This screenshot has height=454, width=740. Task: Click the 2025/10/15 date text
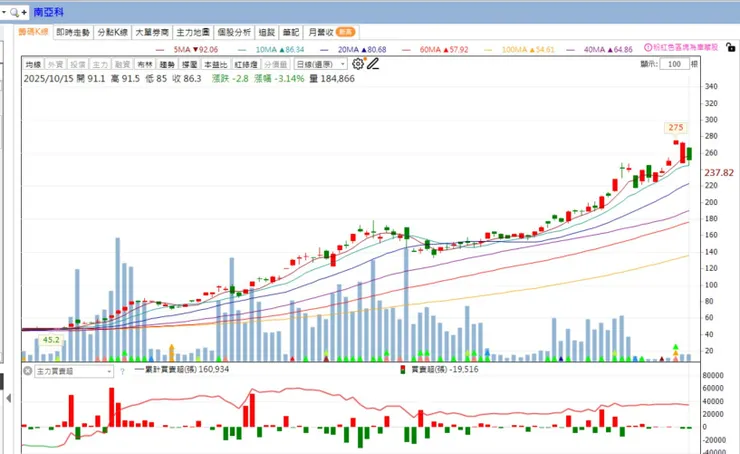49,79
